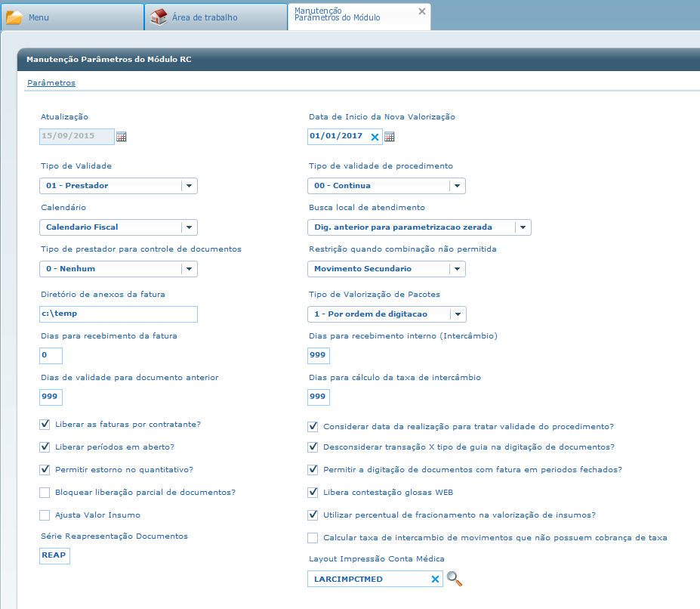This screenshot has width=700, height=609.
Task: Expand Tipo de Valorização de Pacotes dropdown
Action: [x=387, y=314]
